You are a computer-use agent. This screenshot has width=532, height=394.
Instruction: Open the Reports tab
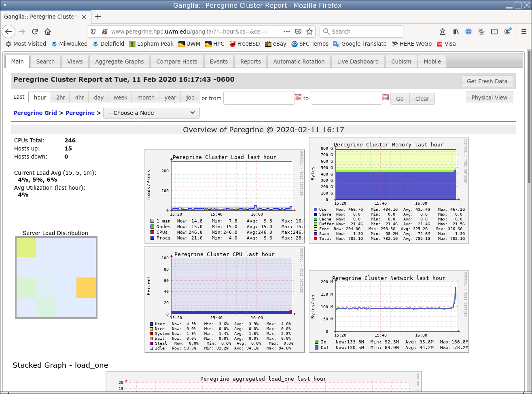point(251,61)
